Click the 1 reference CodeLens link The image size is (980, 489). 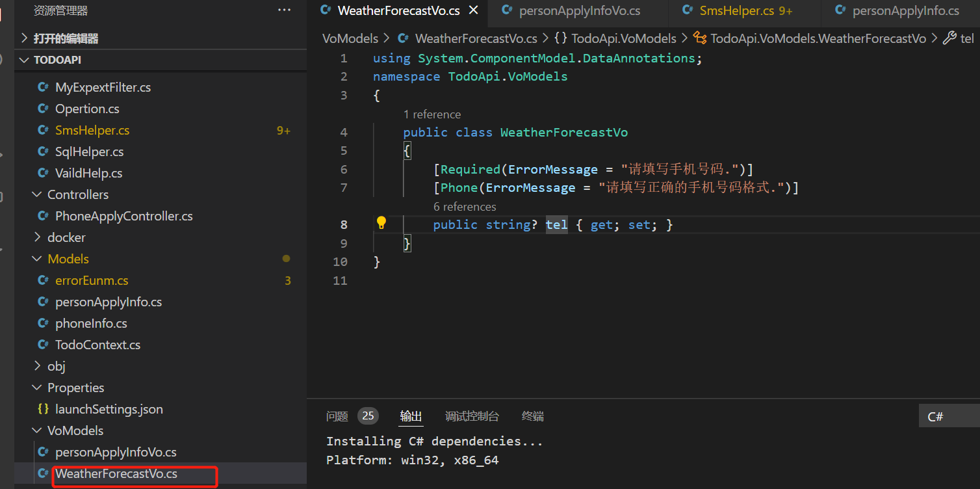tap(432, 114)
